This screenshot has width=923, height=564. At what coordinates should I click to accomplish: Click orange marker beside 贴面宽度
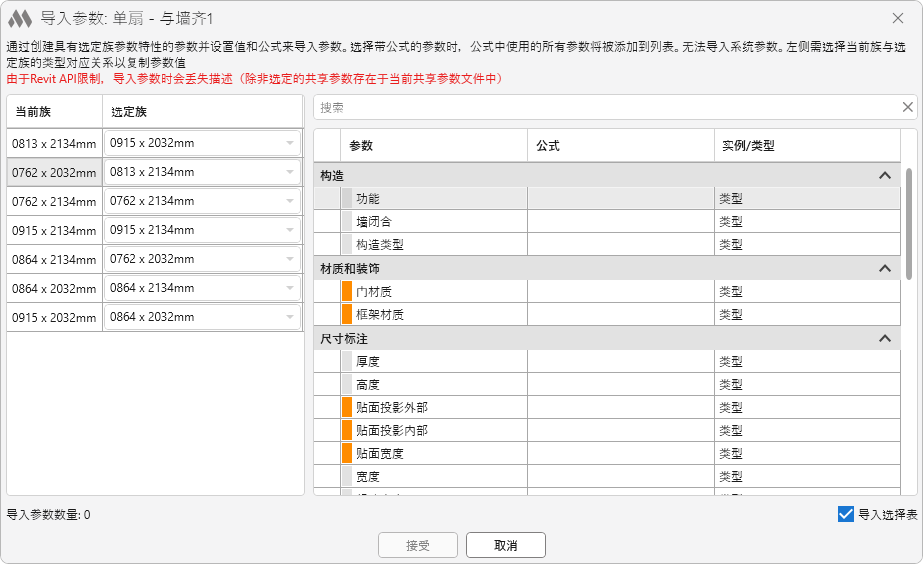(347, 454)
